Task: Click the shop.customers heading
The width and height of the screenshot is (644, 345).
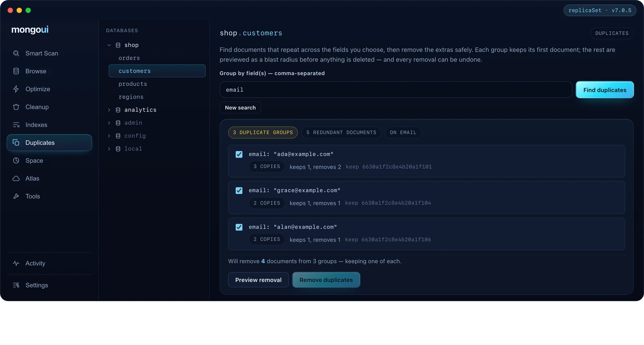Action: [251, 33]
